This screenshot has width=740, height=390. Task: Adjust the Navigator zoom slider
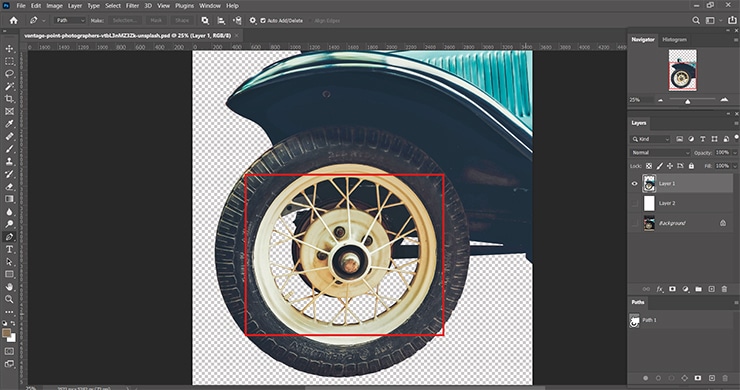tap(688, 101)
